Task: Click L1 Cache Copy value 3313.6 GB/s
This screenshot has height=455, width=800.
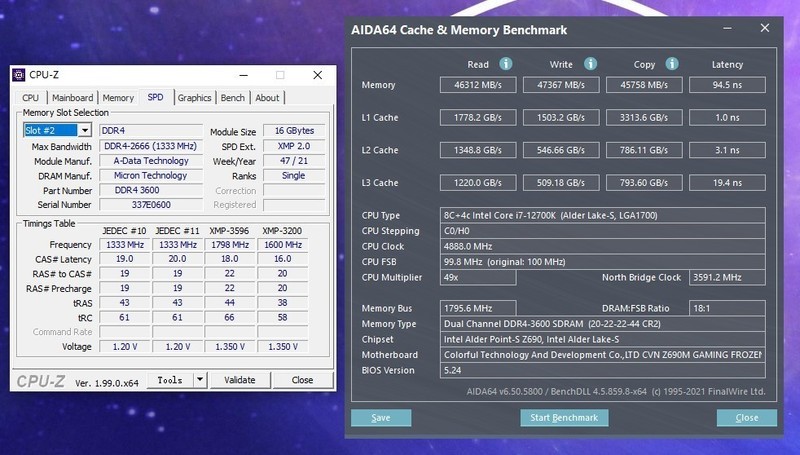Action: (x=644, y=118)
